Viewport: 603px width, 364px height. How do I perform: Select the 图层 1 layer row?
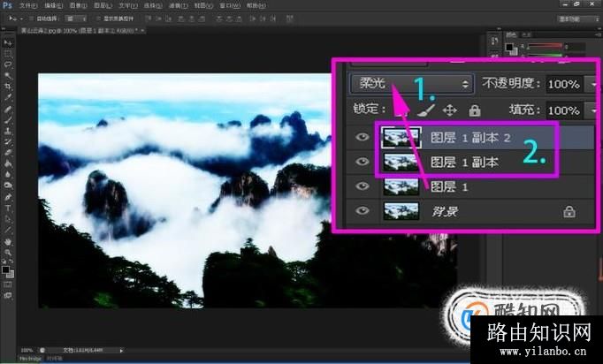(x=470, y=186)
